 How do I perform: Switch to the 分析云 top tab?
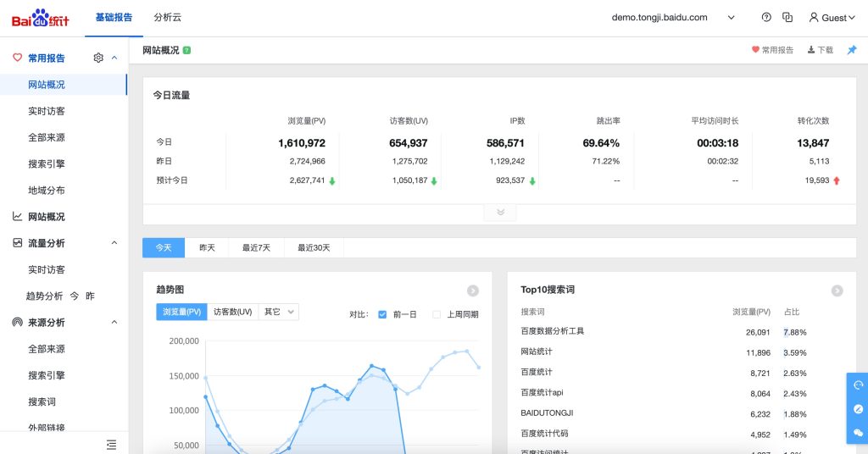click(x=168, y=18)
